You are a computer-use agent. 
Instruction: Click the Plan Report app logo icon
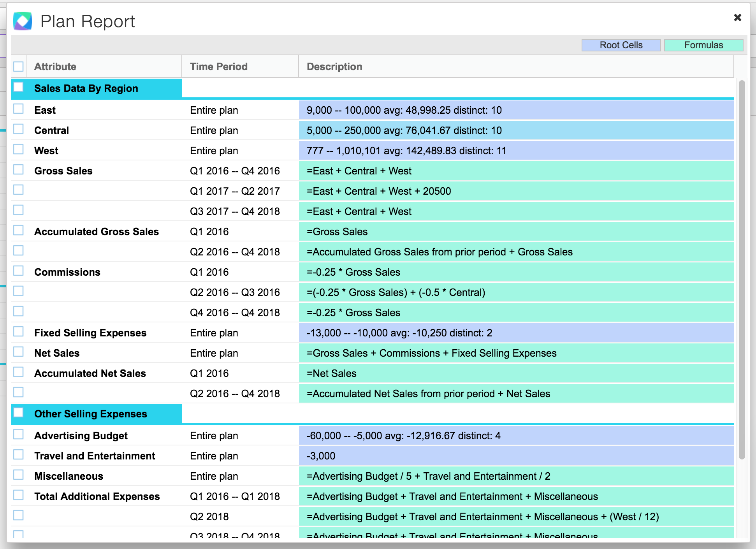pos(23,21)
